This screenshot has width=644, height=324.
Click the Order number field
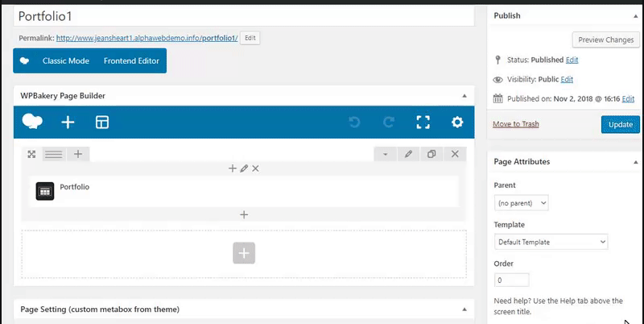click(512, 280)
